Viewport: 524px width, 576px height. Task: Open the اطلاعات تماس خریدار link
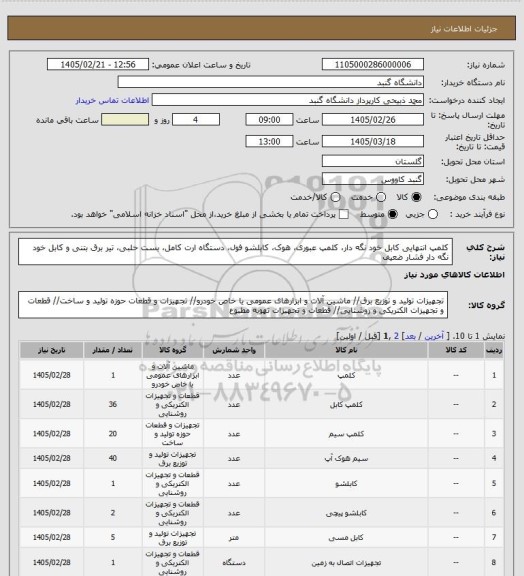coord(112,100)
